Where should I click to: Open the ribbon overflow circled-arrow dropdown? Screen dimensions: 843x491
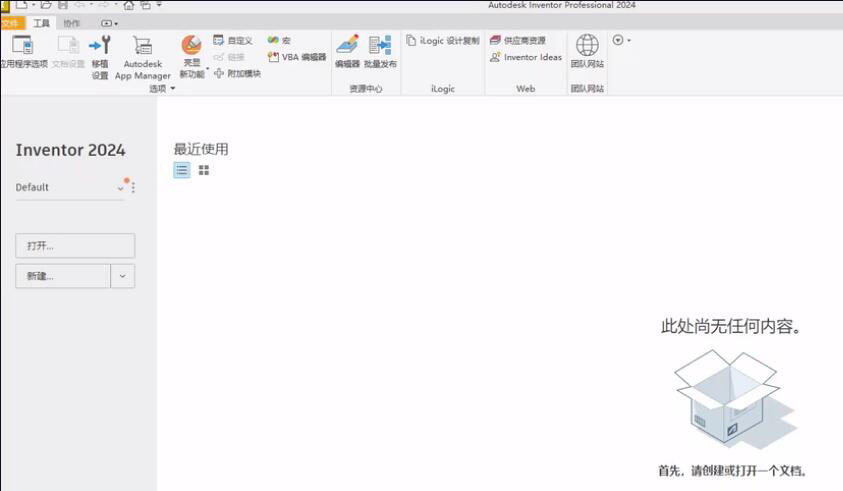coord(621,40)
